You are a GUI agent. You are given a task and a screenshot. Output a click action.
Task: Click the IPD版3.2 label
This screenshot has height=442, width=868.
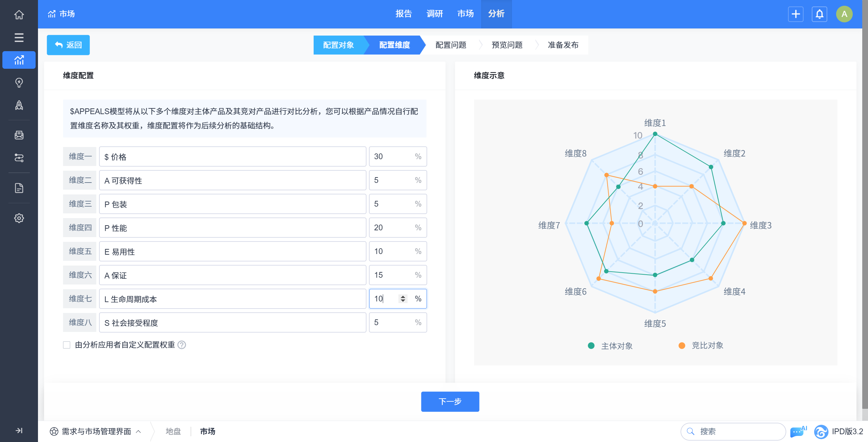click(x=848, y=432)
